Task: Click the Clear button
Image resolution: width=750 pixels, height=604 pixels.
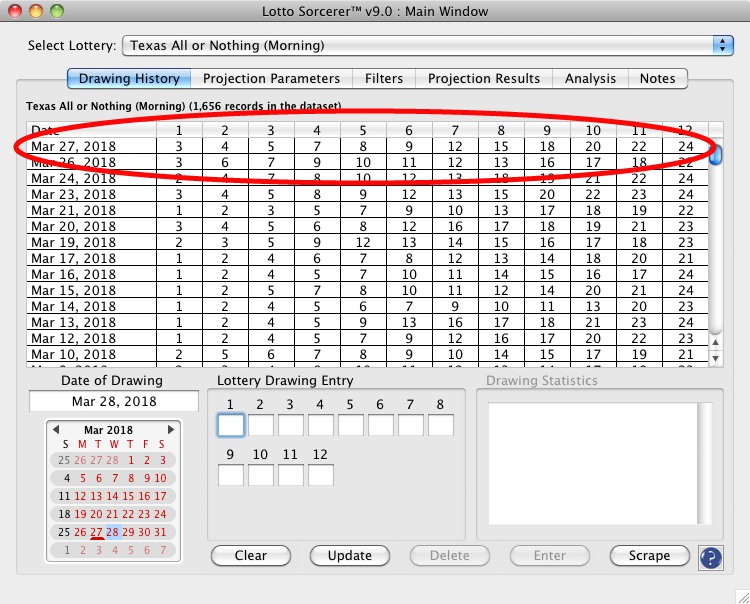Action: click(x=251, y=555)
